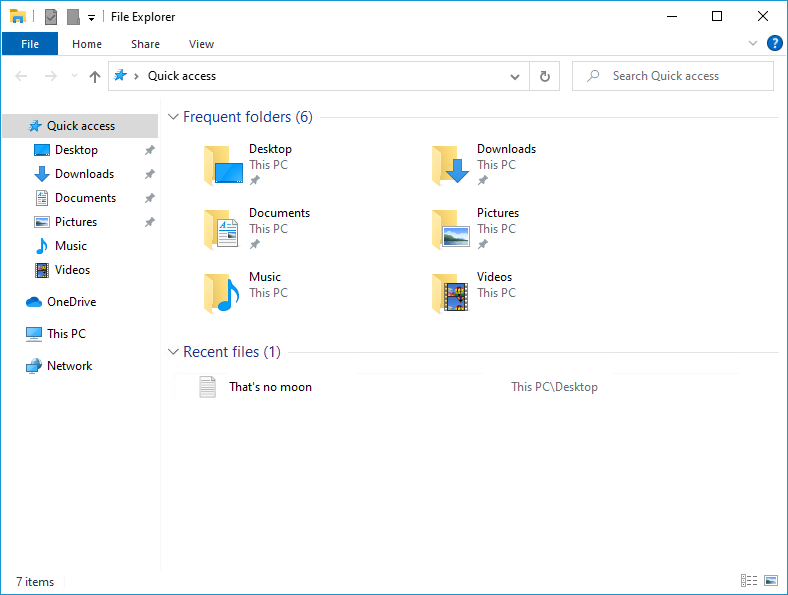
Task: Click the New folder icon in title bar
Action: [x=73, y=17]
